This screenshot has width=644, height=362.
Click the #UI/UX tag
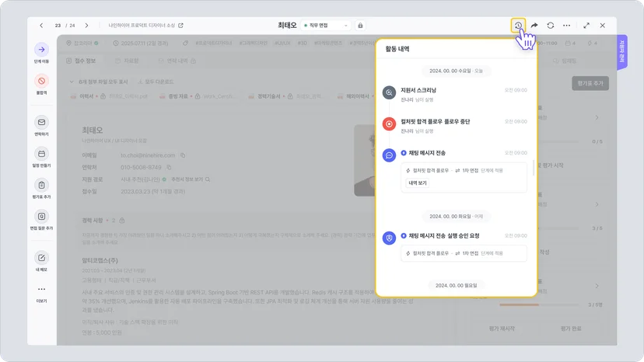(x=282, y=43)
